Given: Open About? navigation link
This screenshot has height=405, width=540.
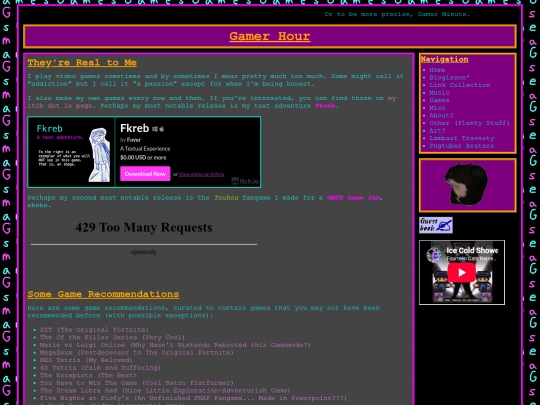Looking at the screenshot, I should (441, 115).
